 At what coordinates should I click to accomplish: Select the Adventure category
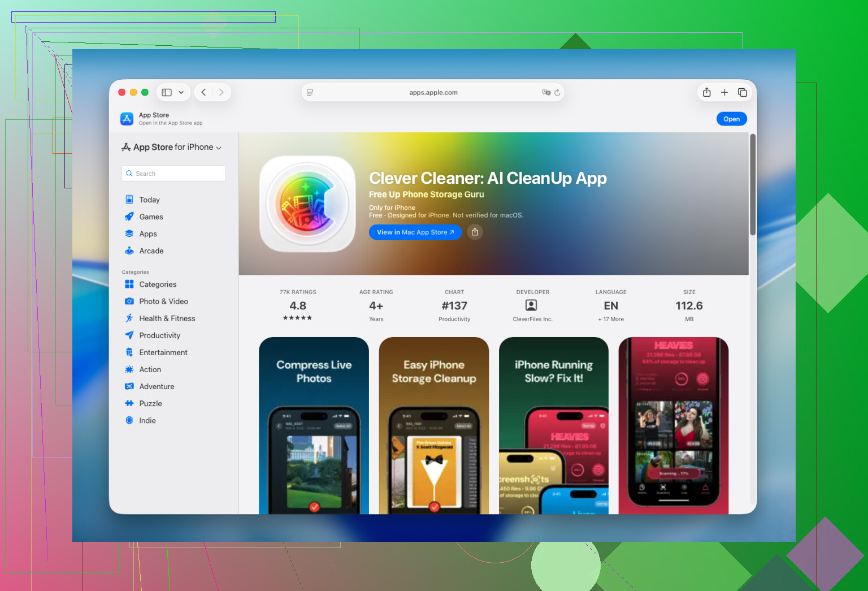(157, 386)
